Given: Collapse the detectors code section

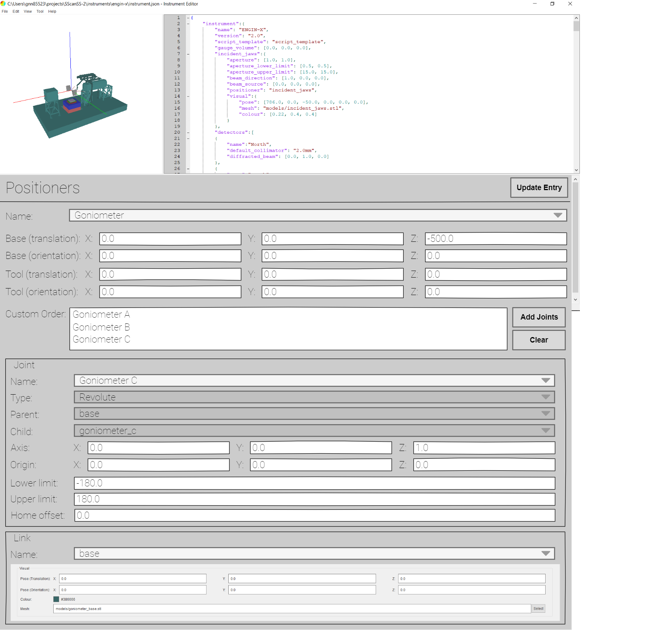Looking at the screenshot, I should (188, 132).
